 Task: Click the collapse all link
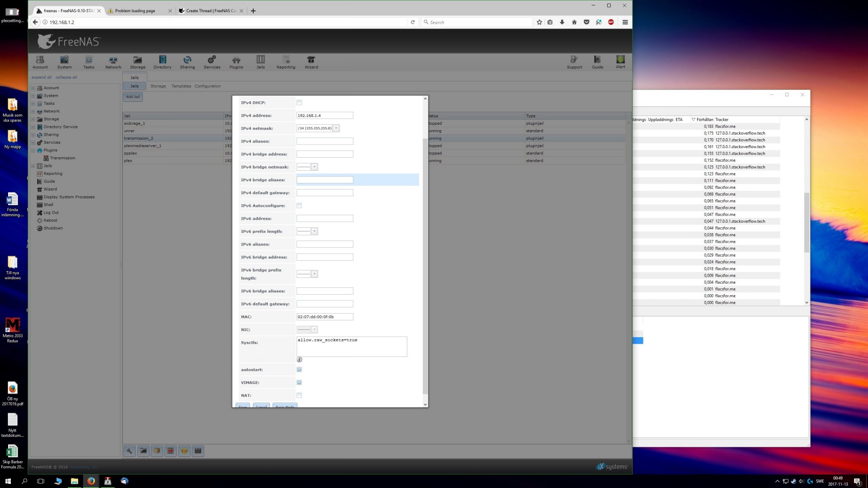tap(66, 77)
